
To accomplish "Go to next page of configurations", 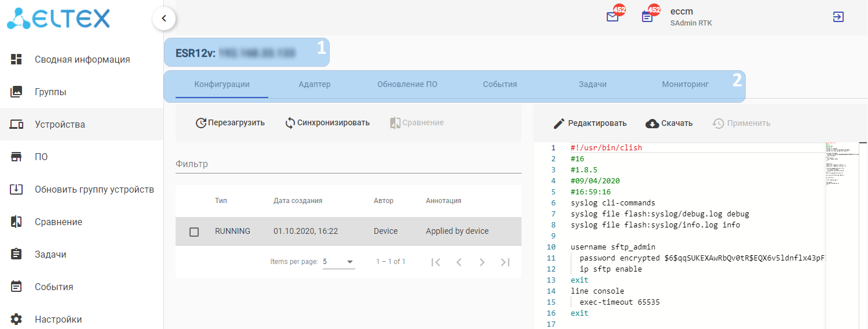I will (x=482, y=262).
